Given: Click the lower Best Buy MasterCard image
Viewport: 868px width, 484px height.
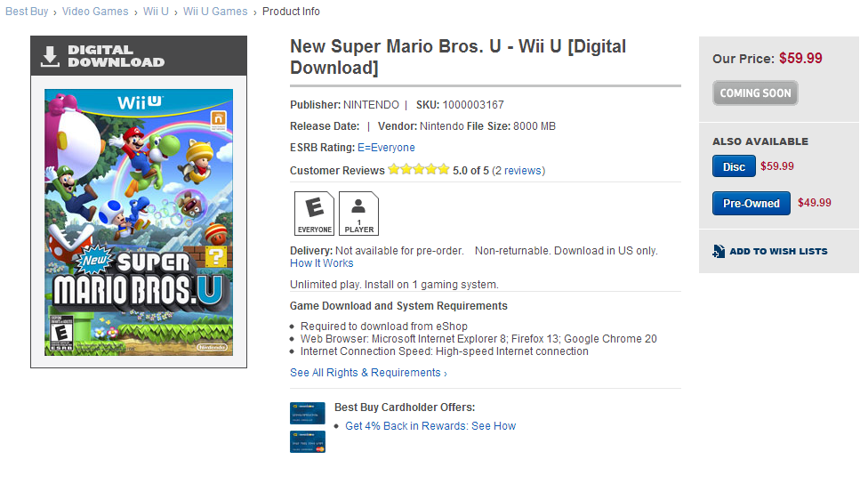Looking at the screenshot, I should coord(308,441).
